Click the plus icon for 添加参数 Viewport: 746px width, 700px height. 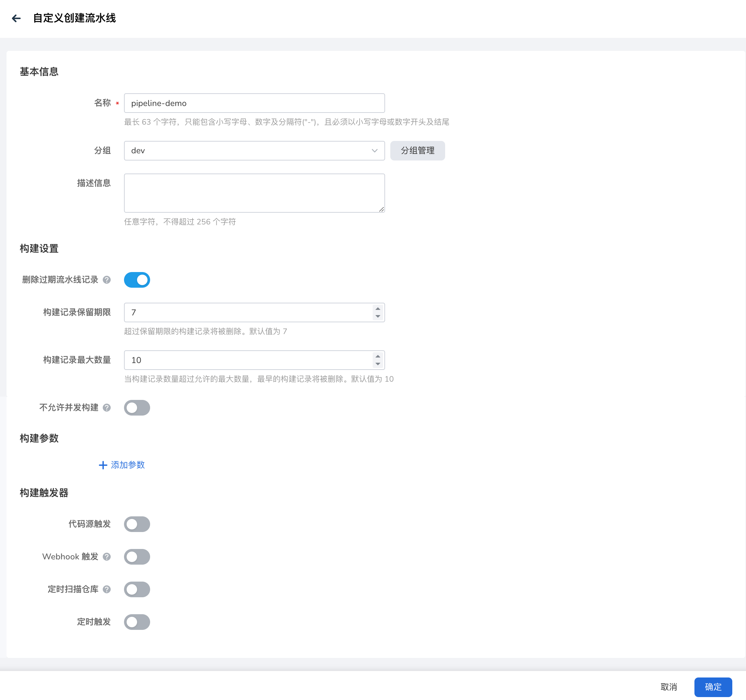coord(103,465)
